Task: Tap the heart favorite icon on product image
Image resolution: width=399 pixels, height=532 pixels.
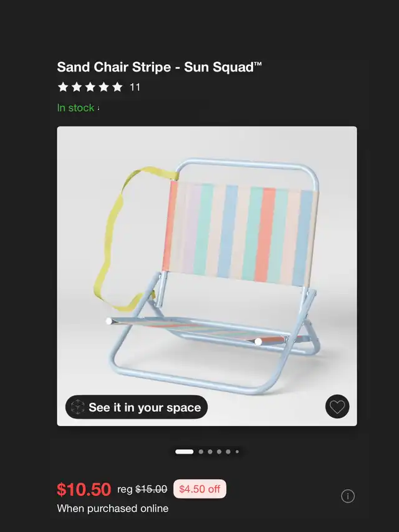Action: point(337,406)
